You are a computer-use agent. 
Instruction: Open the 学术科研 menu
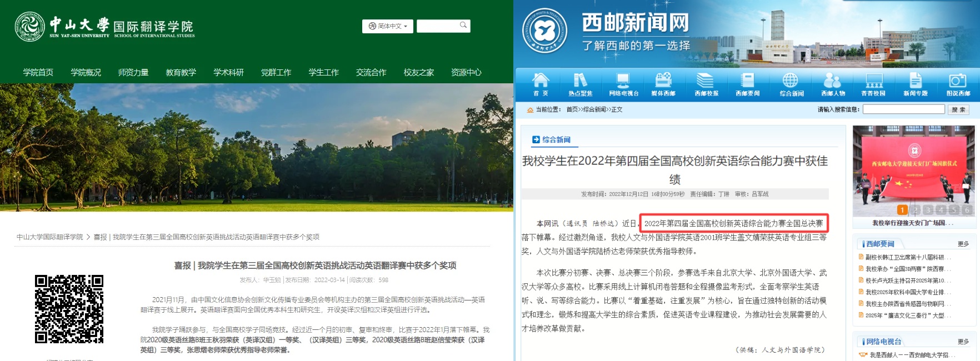[228, 72]
